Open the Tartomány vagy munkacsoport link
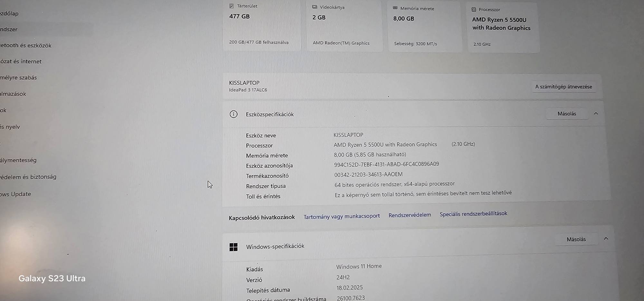This screenshot has width=644, height=301. [341, 216]
